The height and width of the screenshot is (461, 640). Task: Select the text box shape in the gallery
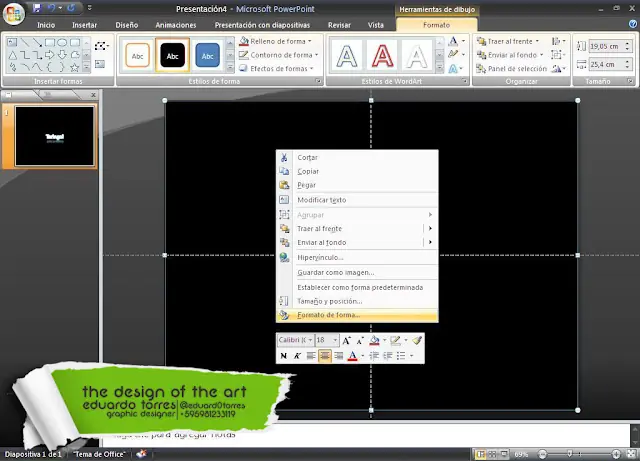tap(12, 42)
